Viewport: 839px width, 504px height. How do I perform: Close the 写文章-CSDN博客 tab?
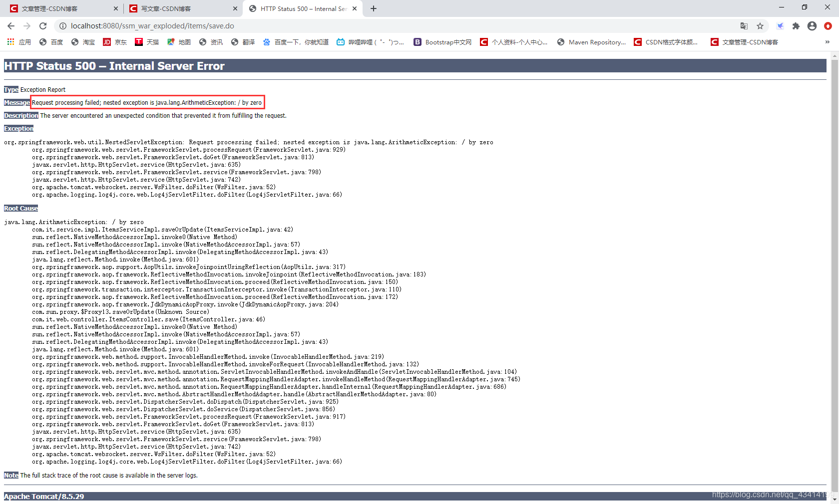pyautogui.click(x=235, y=8)
